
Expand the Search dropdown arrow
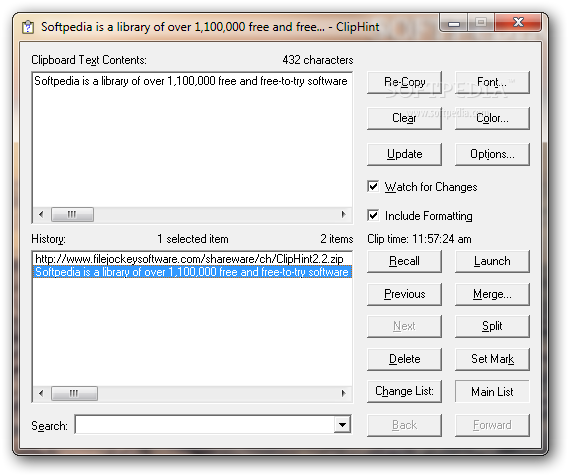(x=342, y=424)
